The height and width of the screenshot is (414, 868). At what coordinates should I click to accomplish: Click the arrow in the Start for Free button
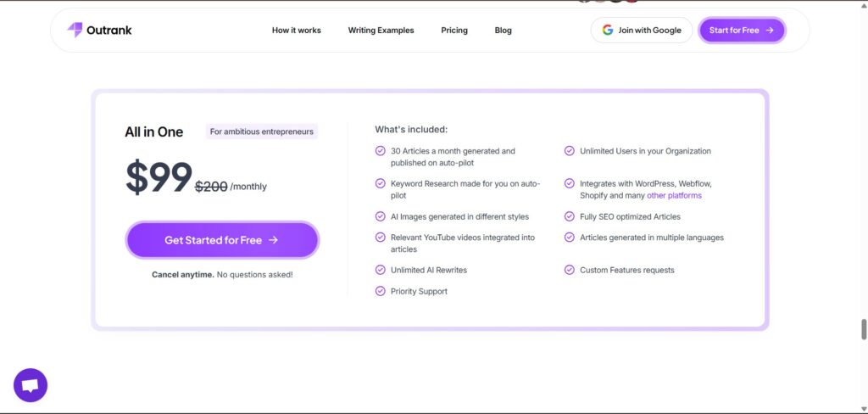770,31
